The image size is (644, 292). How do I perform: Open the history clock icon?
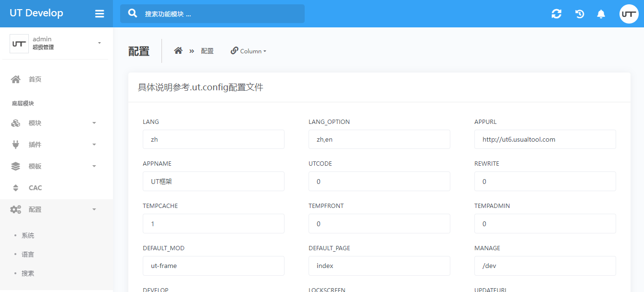coord(580,14)
